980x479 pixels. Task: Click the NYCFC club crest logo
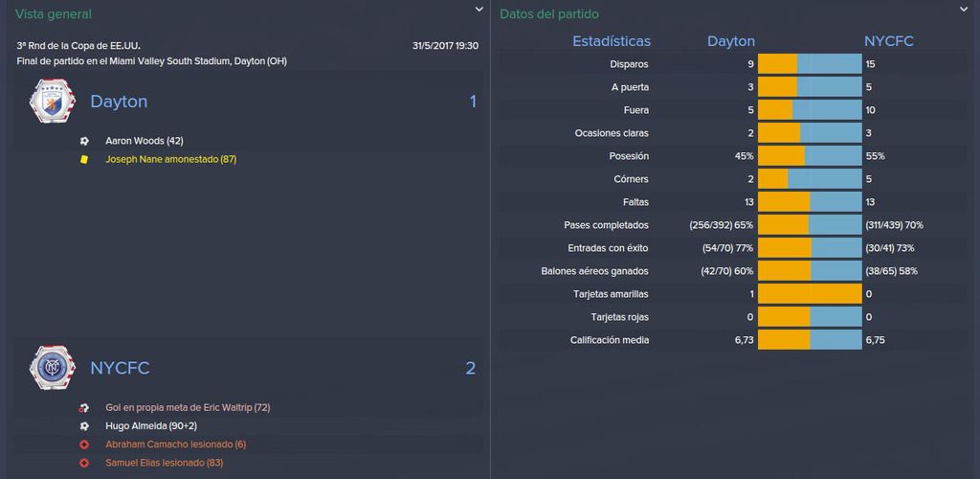(53, 368)
